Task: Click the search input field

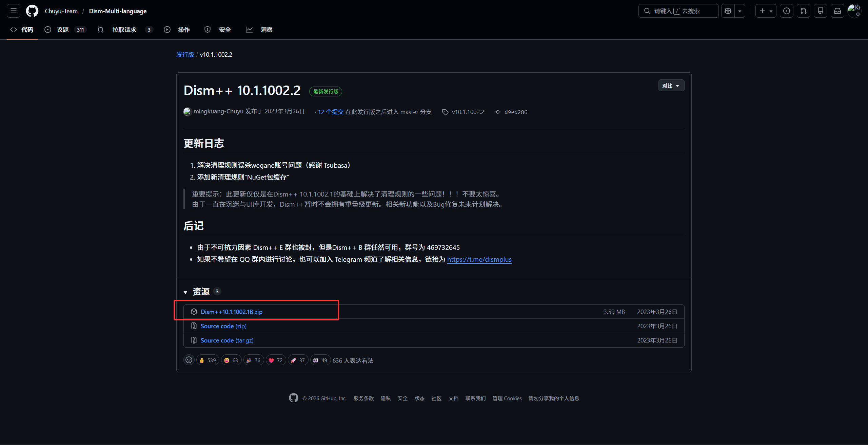Action: [678, 11]
